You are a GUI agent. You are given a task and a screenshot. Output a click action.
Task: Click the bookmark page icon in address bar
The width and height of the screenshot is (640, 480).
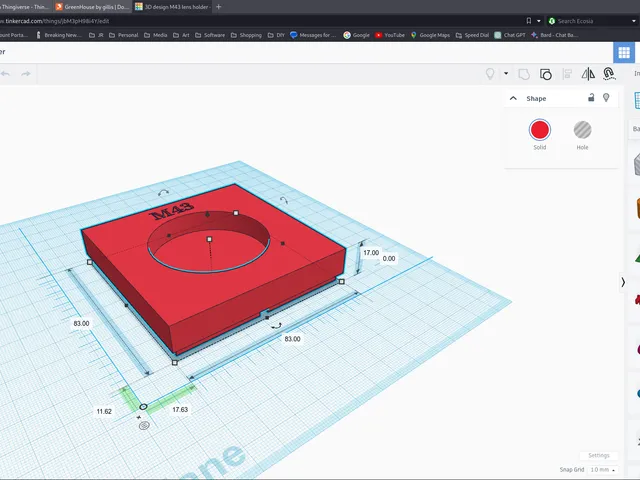pos(529,21)
